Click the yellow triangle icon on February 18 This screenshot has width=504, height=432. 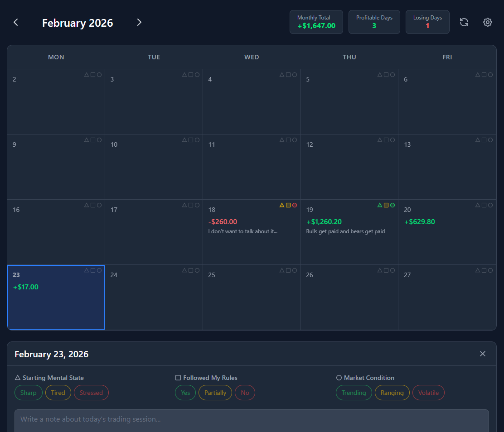click(281, 205)
